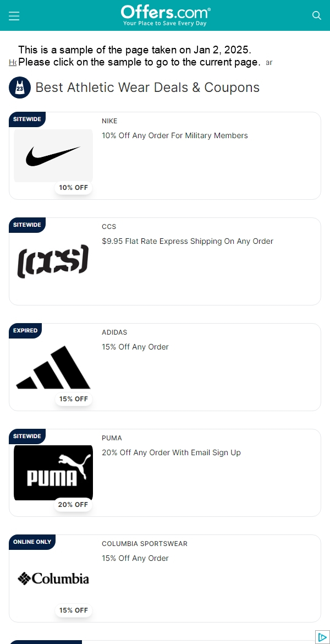Click the Puma logo image
Image resolution: width=330 pixels, height=644 pixels.
click(x=53, y=473)
